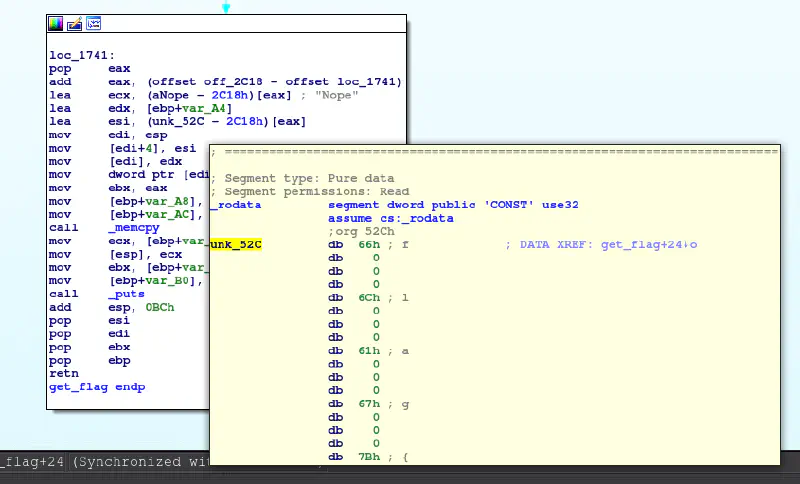Screen dimensions: 800x484
Task: Select the 7Bh byte at popup bottom
Action: [x=369, y=457]
